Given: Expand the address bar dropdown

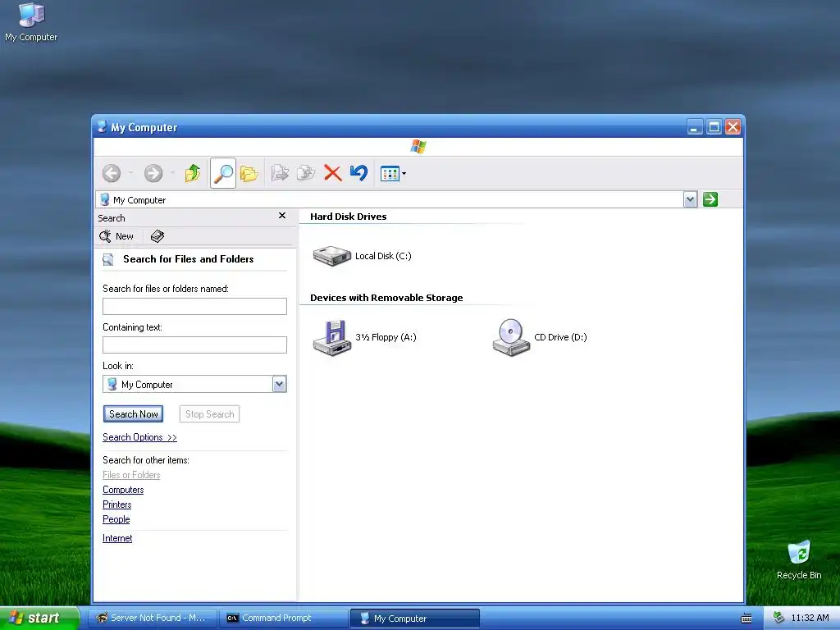Looking at the screenshot, I should (x=690, y=200).
